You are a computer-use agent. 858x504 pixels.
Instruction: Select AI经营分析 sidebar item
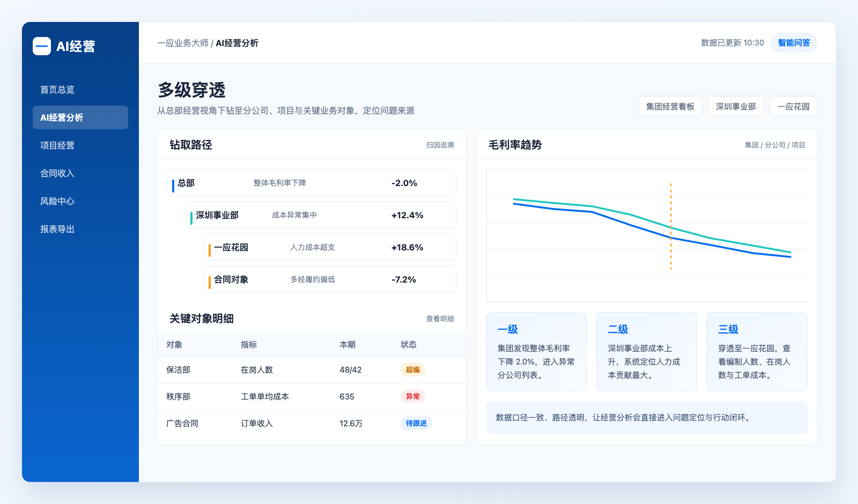[x=80, y=117]
